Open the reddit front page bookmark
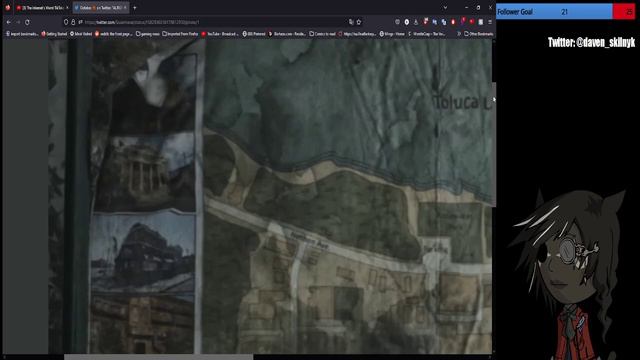Viewport: 640px width, 360px height. [x=114, y=34]
